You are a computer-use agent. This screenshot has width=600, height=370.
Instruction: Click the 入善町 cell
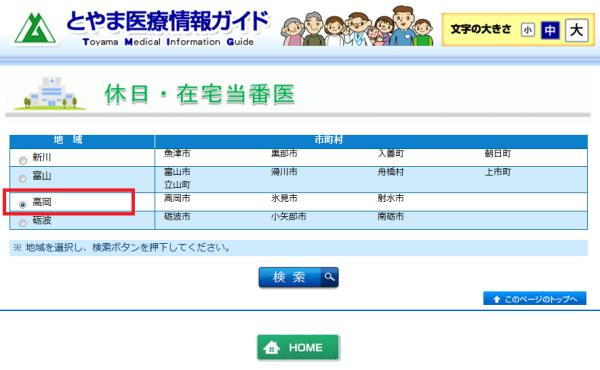pos(391,153)
